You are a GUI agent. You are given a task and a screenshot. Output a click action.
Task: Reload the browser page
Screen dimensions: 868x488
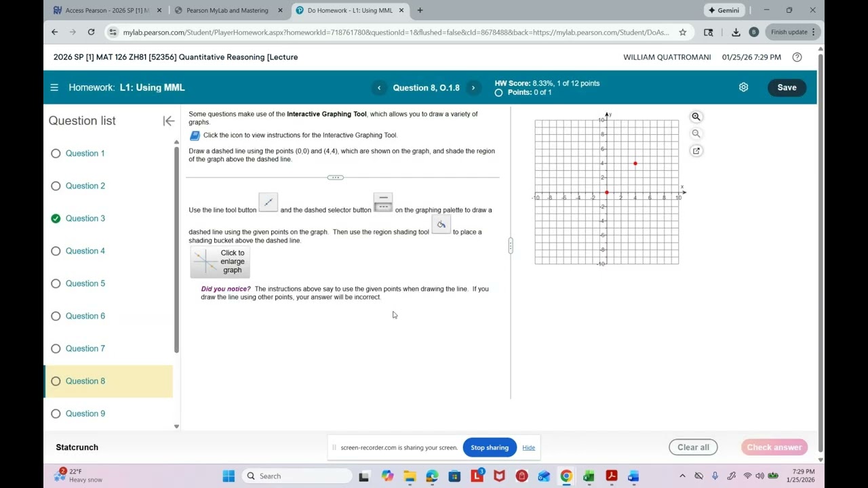[x=91, y=32]
